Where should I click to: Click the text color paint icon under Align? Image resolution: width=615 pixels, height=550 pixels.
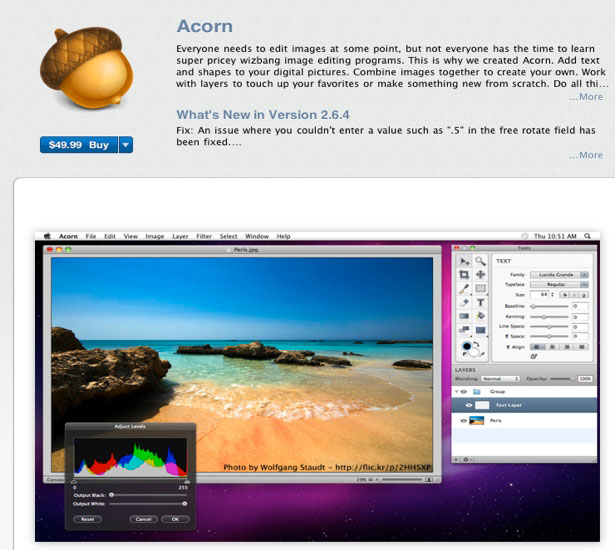pyautogui.click(x=533, y=356)
